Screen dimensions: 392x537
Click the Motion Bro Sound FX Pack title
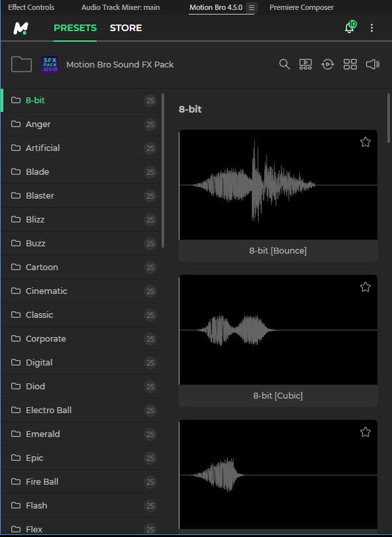[x=120, y=64]
